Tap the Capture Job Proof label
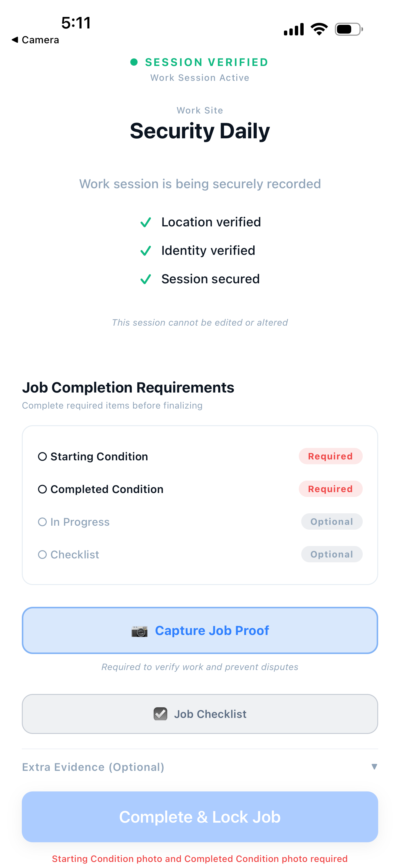Screen dimensions: 400x868 [x=212, y=631]
